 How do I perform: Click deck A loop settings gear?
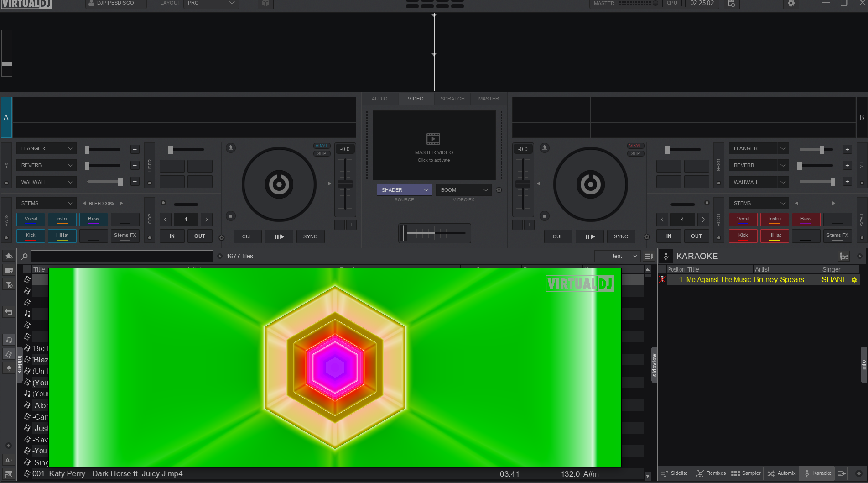point(222,237)
